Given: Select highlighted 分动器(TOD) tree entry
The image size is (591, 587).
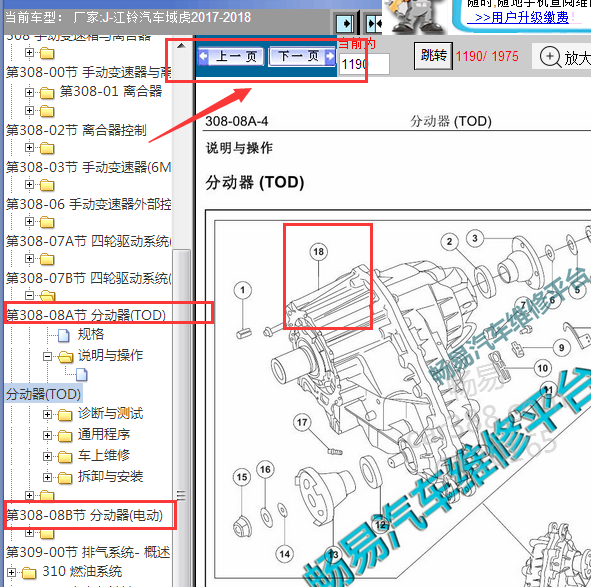Looking at the screenshot, I should point(43,394).
